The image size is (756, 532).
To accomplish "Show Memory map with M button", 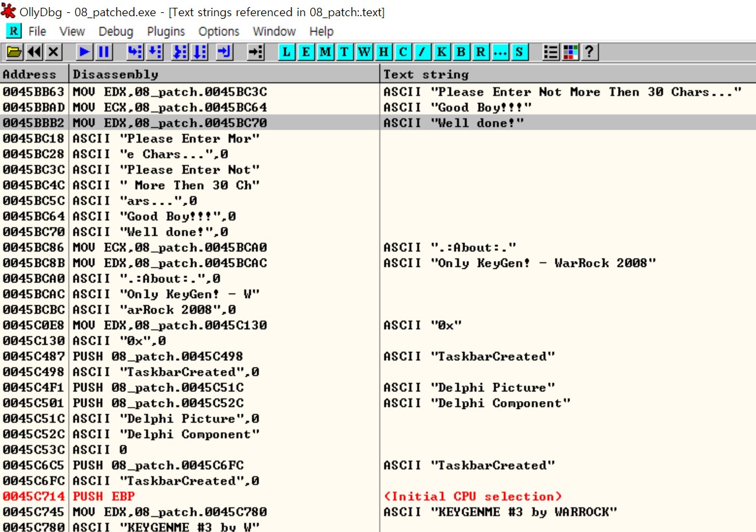I will pos(325,52).
